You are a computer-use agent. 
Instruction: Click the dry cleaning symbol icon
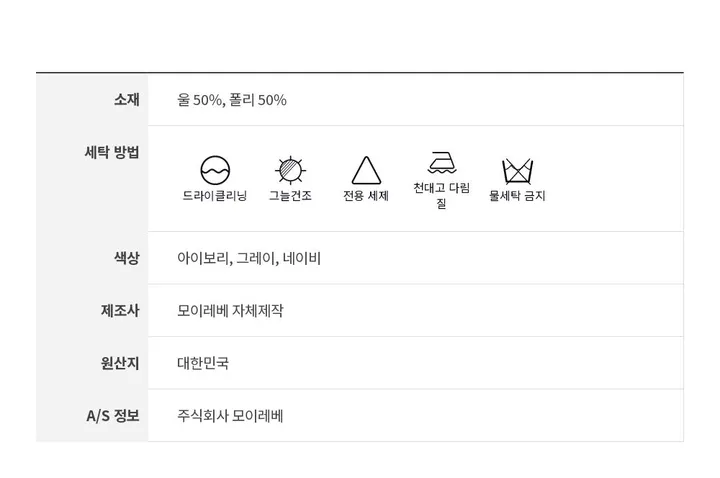coord(215,168)
